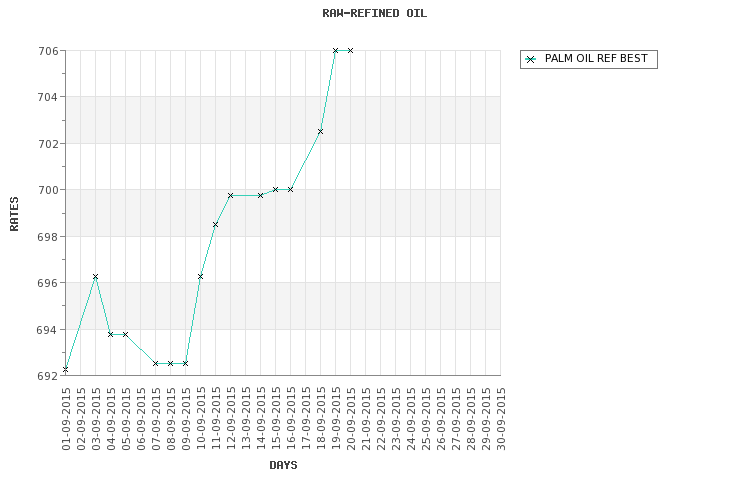Click the data marker at 20-09-2015
The image size is (750, 500).
pyautogui.click(x=350, y=50)
